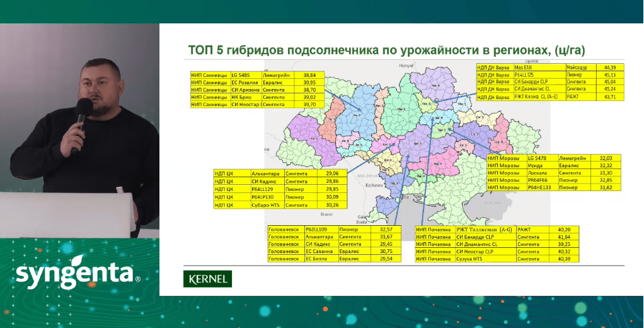644x328 pixels.
Task: Click the yield value "29,54"
Action: click(x=386, y=259)
